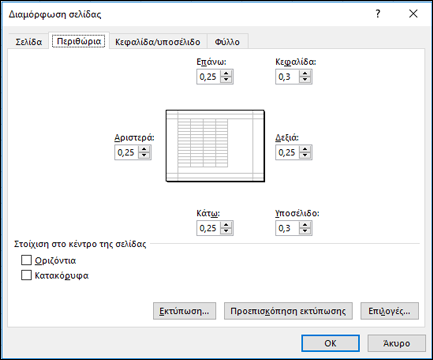Decrease the Υποσέλιδο margin value
The height and width of the screenshot is (360, 433).
click(x=305, y=231)
